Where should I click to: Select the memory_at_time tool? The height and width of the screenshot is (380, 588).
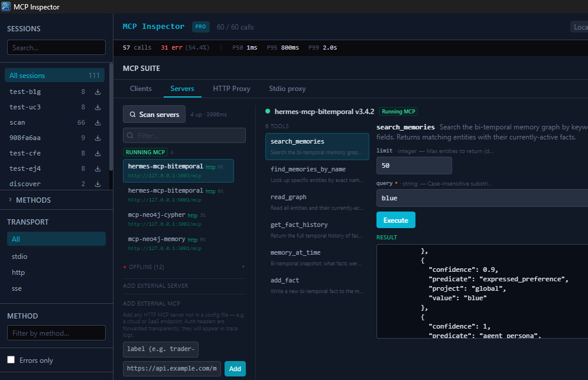[317, 257]
